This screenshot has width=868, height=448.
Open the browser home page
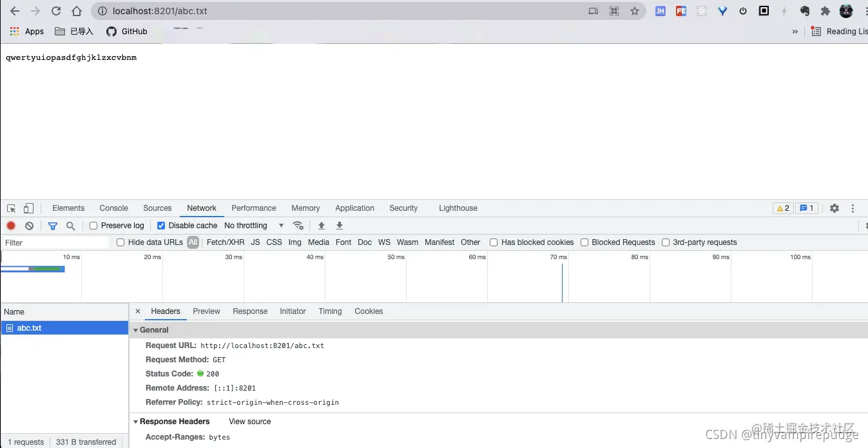(77, 11)
